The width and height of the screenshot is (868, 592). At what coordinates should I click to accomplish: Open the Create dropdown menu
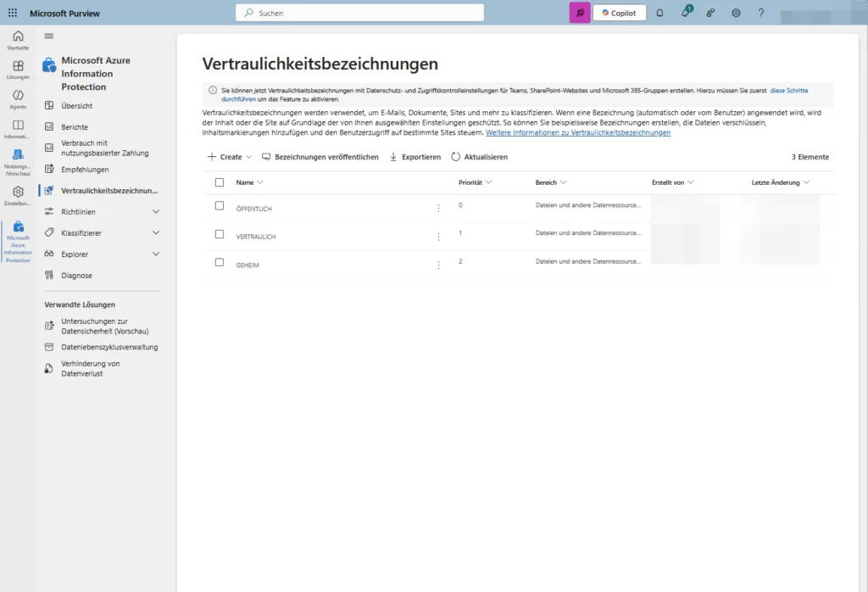click(x=230, y=157)
